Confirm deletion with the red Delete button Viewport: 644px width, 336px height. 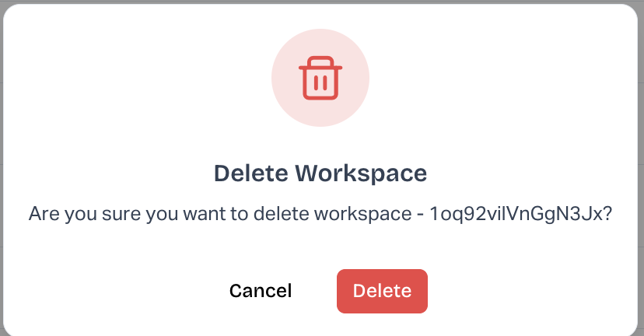[x=382, y=291]
